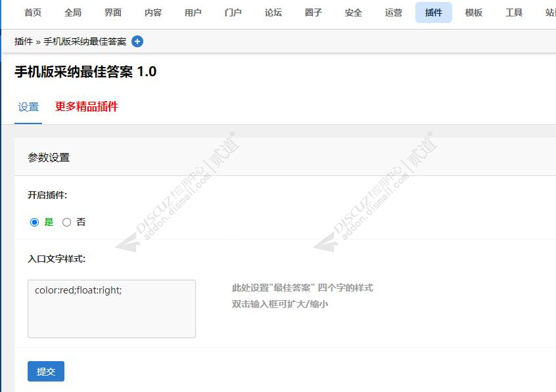Select the 否 radio button
Image resolution: width=556 pixels, height=392 pixels.
click(x=66, y=222)
